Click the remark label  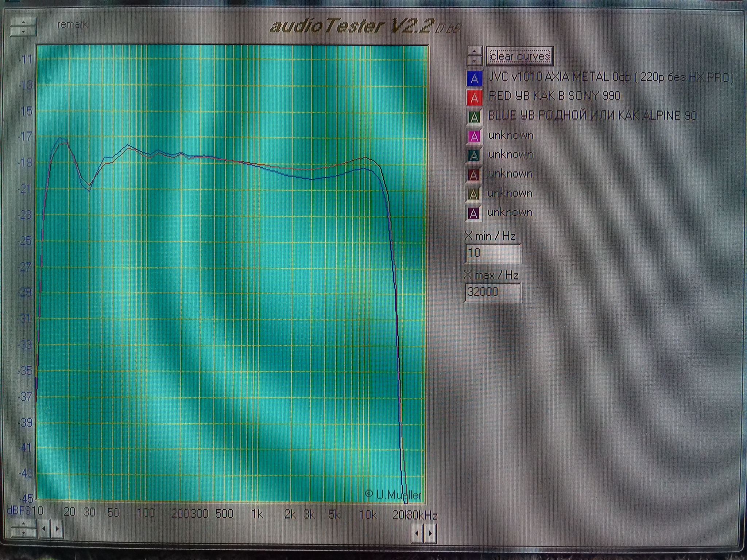coord(73,25)
